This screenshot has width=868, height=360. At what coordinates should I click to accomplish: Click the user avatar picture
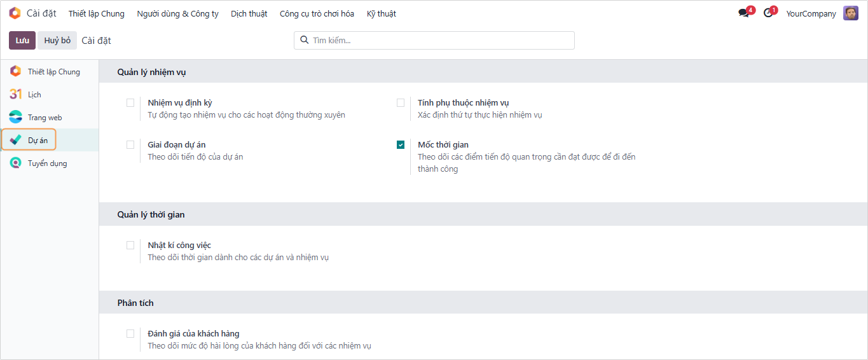[x=850, y=13]
